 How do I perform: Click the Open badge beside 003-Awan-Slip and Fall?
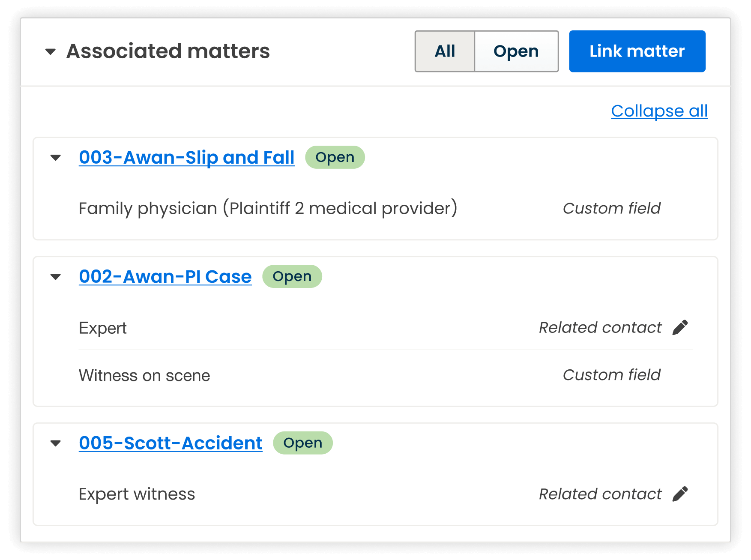point(335,157)
